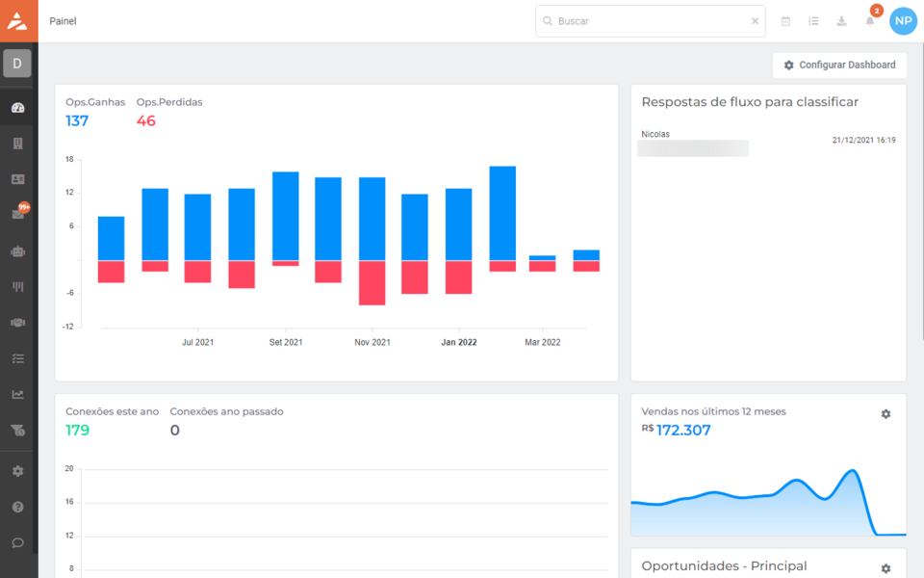Screen dimensions: 924x578
Task: Click the Conexões este ano value 179
Action: 77,430
